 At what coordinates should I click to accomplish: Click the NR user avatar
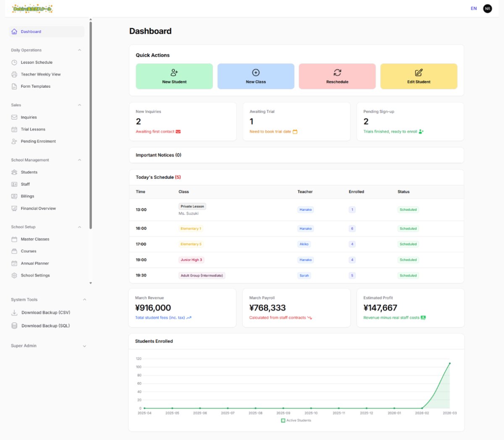click(x=487, y=8)
